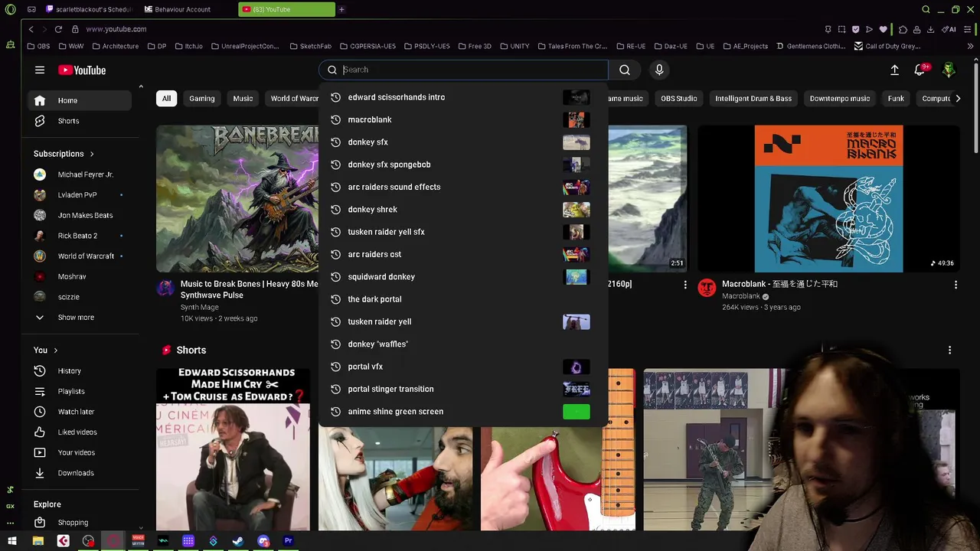Go back with browser back arrow
Image resolution: width=980 pixels, height=551 pixels.
coord(31,29)
